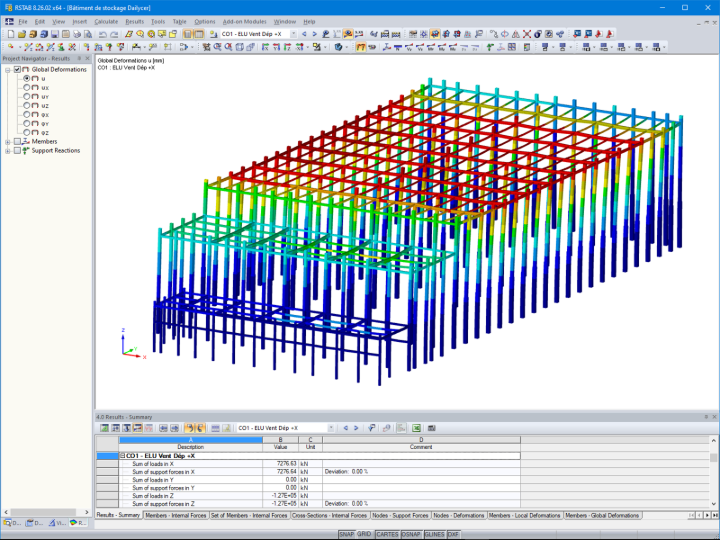Expand the Members tree node
The height and width of the screenshot is (540, 720).
pos(7,142)
